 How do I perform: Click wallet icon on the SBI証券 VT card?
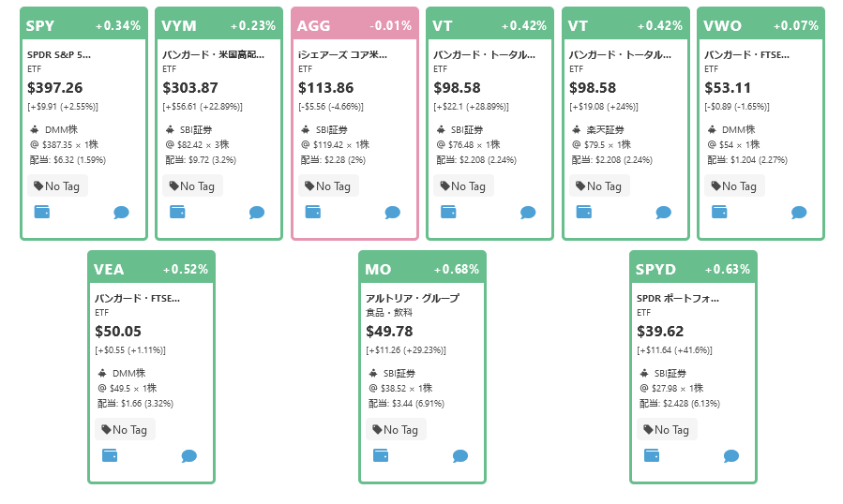pyautogui.click(x=448, y=212)
